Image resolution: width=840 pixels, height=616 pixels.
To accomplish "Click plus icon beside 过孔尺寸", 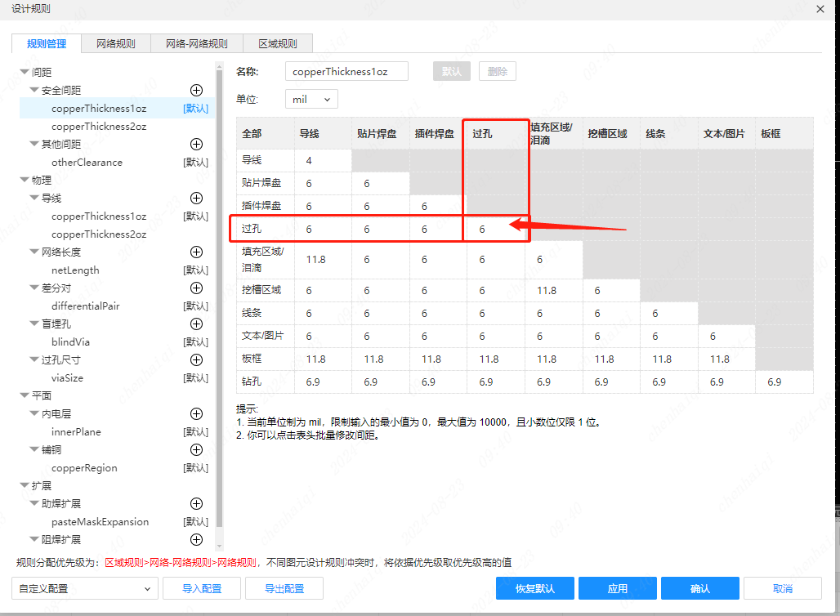I will [x=196, y=359].
